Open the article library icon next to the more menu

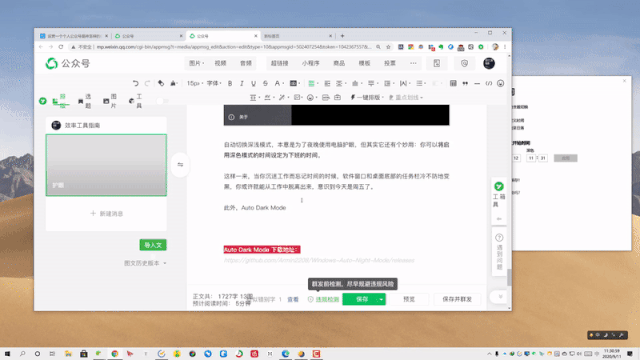click(x=437, y=63)
